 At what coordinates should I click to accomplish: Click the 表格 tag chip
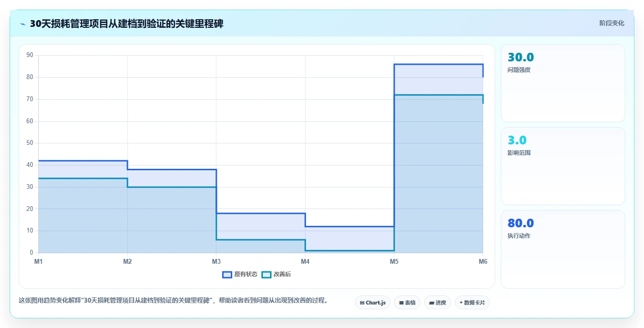407,303
